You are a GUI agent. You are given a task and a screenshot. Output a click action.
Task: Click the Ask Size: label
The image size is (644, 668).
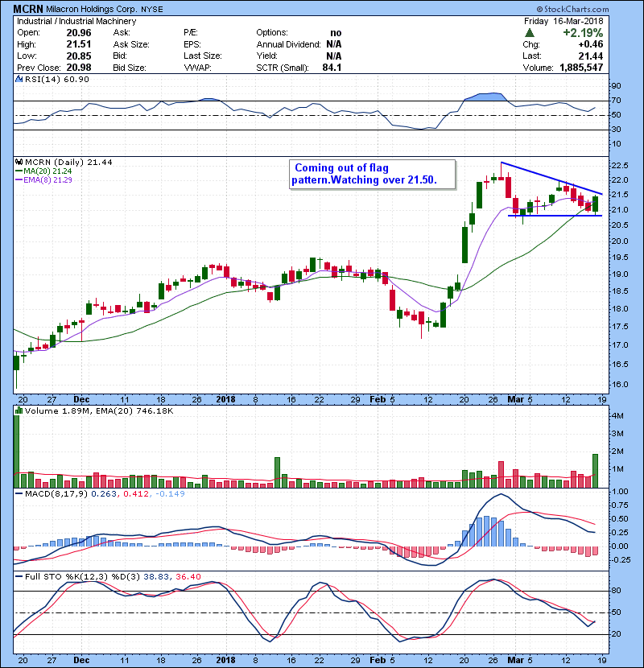click(x=131, y=44)
